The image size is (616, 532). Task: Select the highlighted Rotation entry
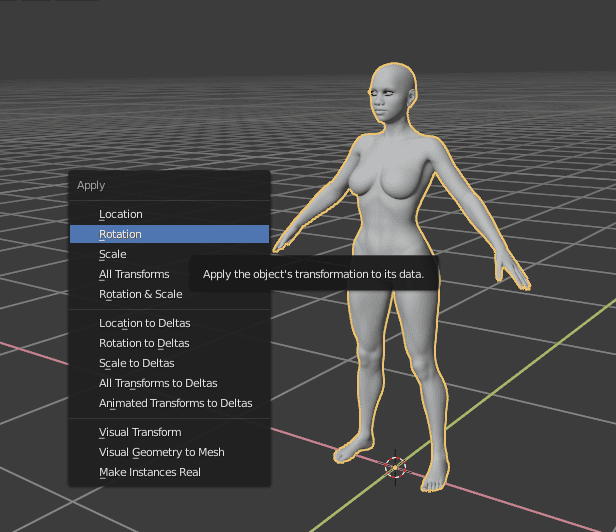169,234
